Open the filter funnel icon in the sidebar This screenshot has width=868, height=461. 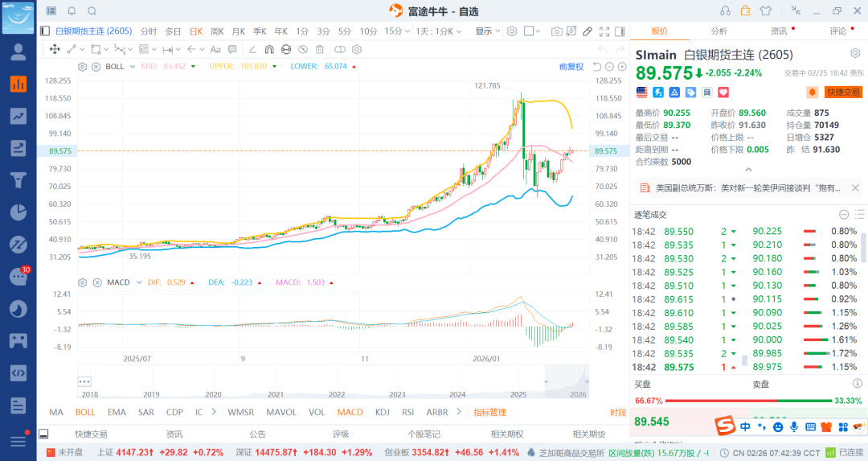(x=18, y=180)
